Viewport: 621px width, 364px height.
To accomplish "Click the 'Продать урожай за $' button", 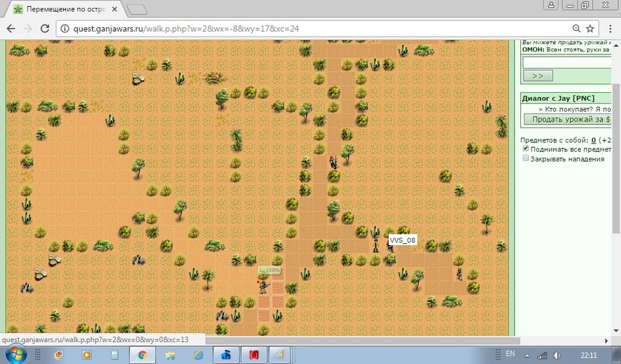I will (568, 120).
